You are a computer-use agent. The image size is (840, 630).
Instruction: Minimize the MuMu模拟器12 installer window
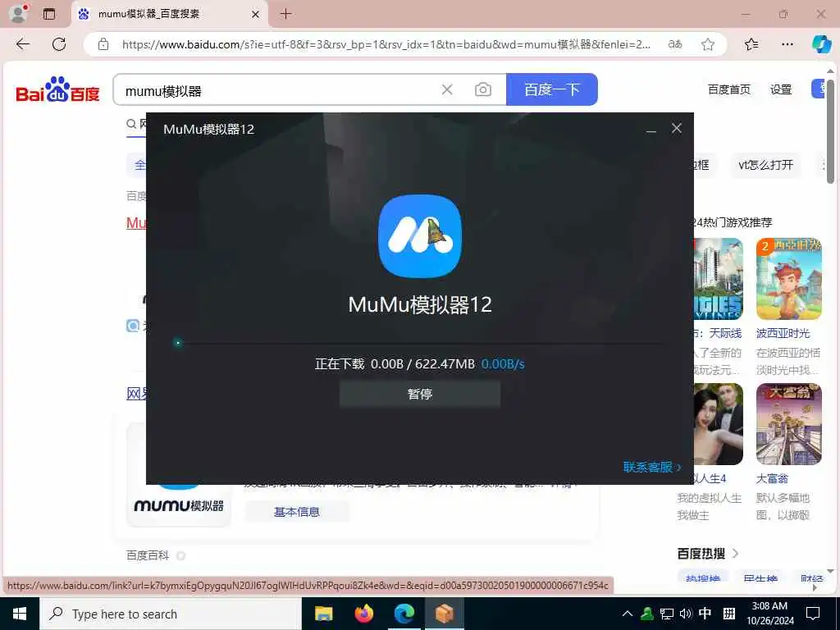pos(651,129)
